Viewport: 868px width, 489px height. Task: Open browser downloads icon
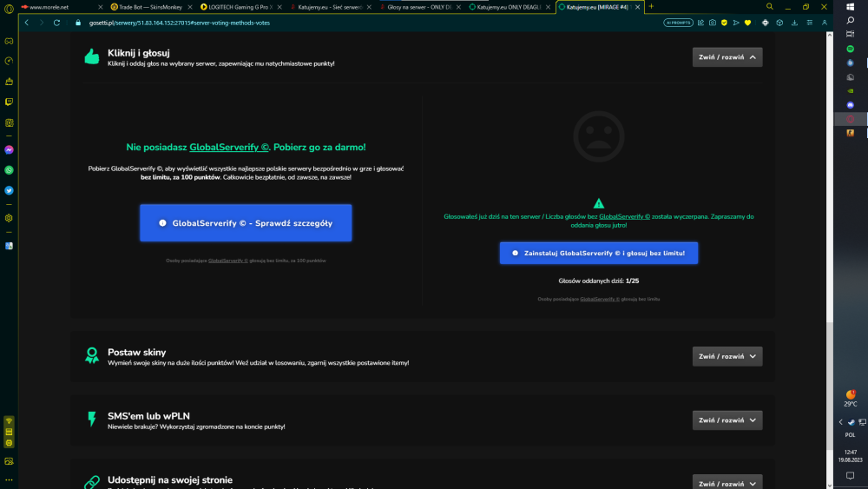pos(794,23)
